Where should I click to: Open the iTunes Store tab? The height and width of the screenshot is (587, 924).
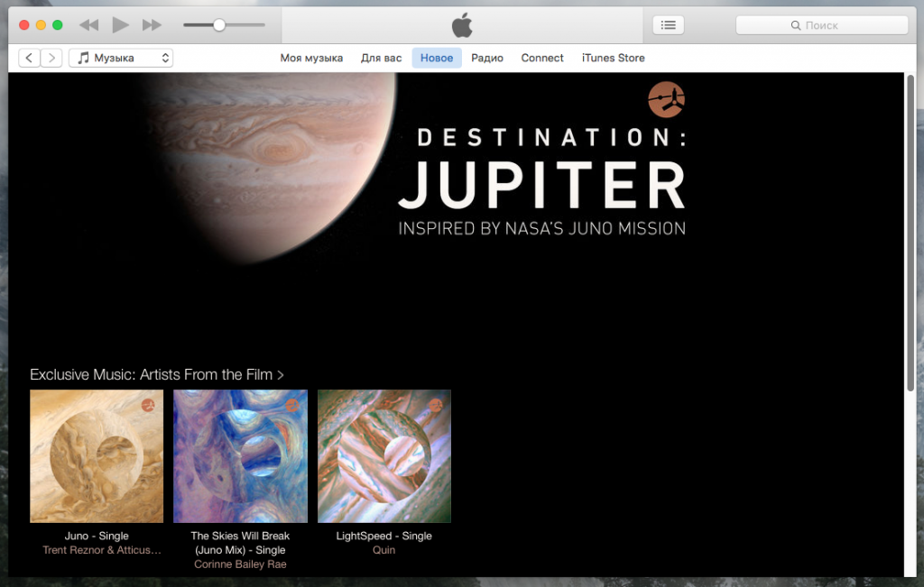(613, 58)
